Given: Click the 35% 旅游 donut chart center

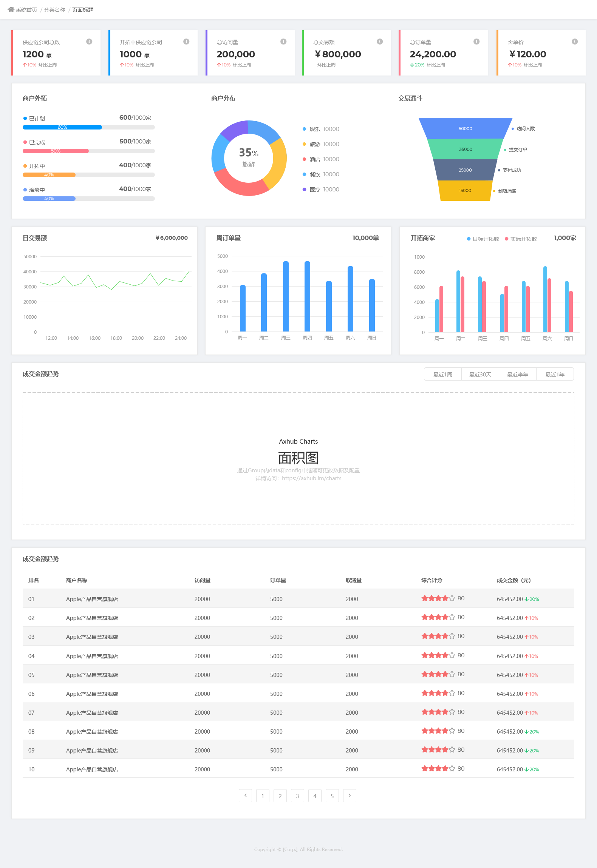Looking at the screenshot, I should tap(249, 158).
